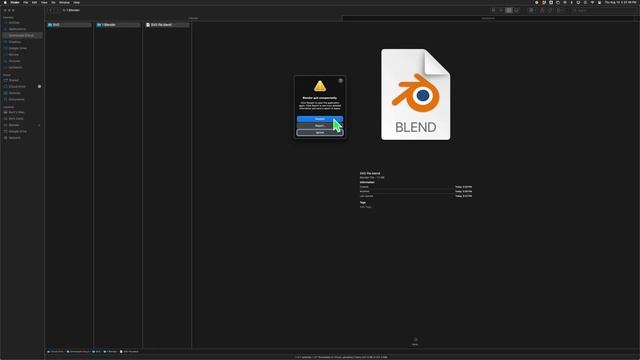The height and width of the screenshot is (360, 640).
Task: Open the Group By dropdown in toolbar
Action: tap(532, 10)
